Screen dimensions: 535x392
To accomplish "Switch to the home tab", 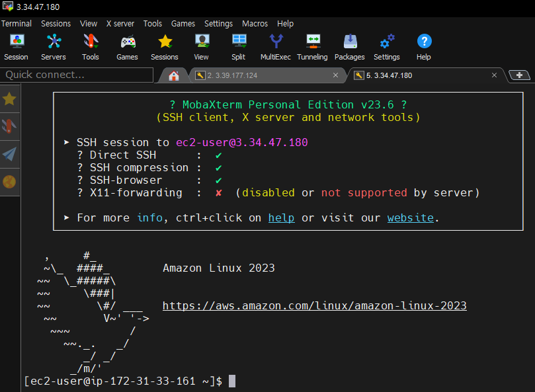I will tap(174, 75).
